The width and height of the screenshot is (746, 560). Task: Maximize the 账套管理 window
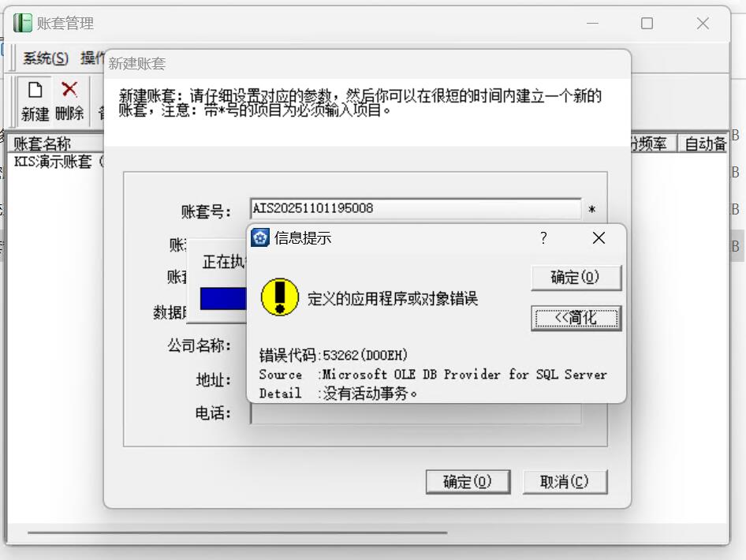647,24
